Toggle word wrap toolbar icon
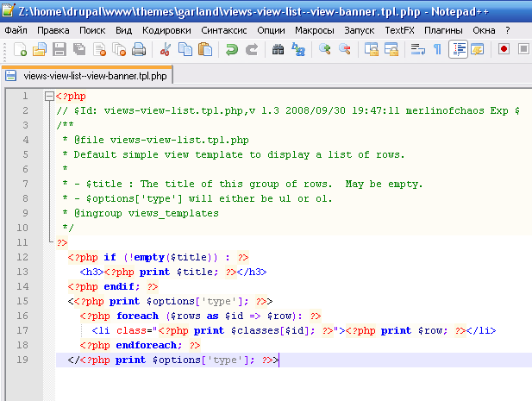532x401 pixels. 417,49
